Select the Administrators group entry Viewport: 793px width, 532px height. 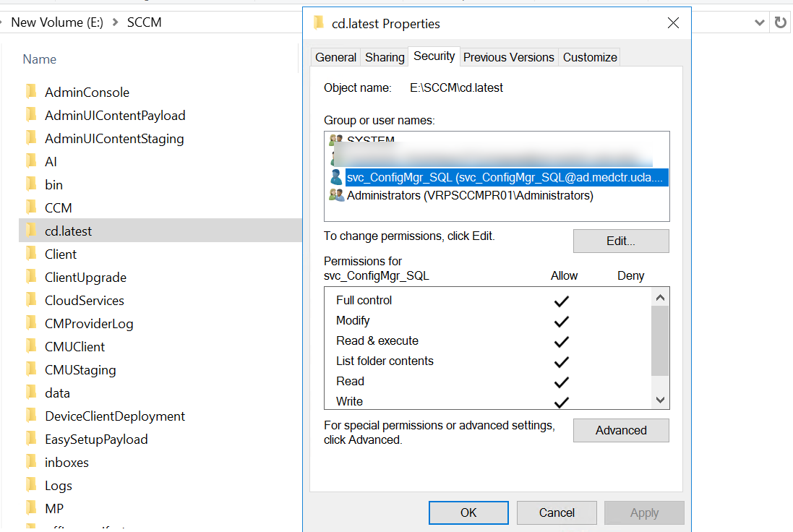pyautogui.click(x=444, y=195)
